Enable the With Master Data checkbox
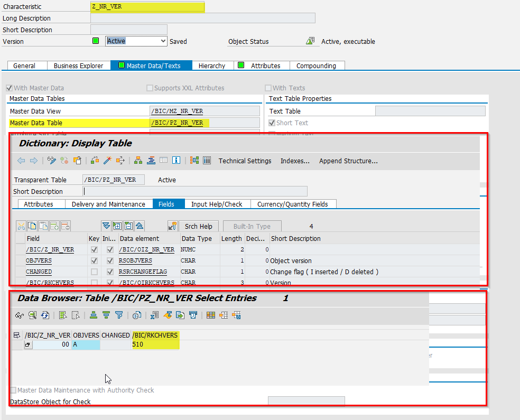Viewport: 520px width, 420px height. coord(9,88)
